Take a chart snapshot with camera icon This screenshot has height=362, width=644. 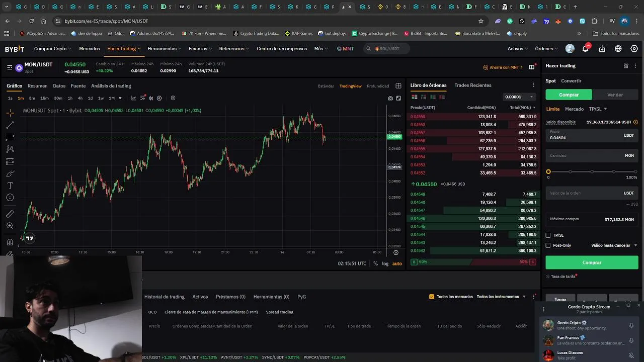[x=390, y=98]
